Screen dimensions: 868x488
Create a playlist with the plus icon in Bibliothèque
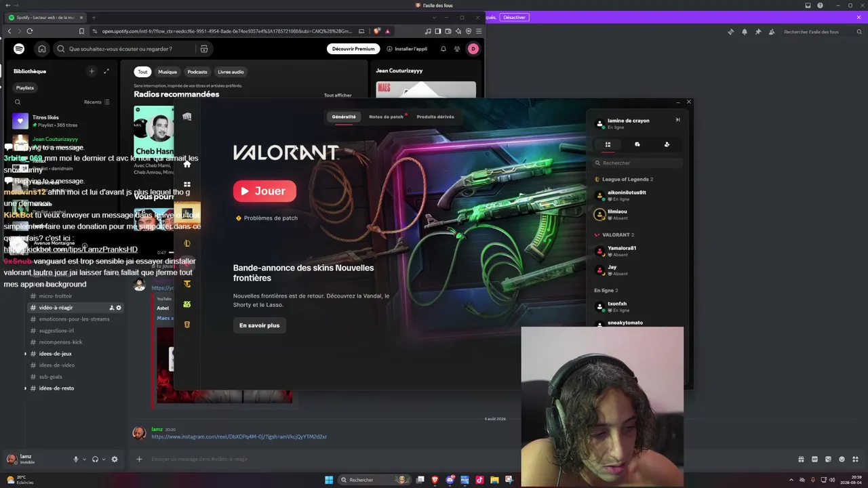[92, 71]
